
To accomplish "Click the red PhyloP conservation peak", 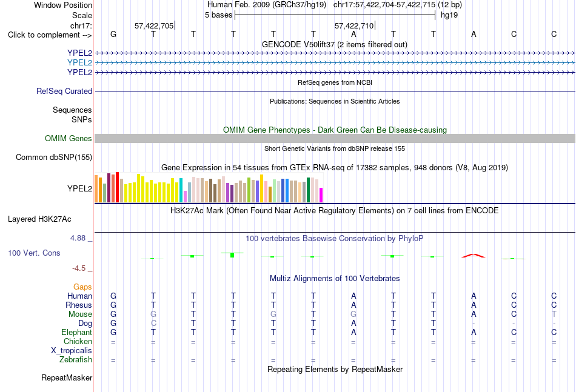I will [474, 256].
